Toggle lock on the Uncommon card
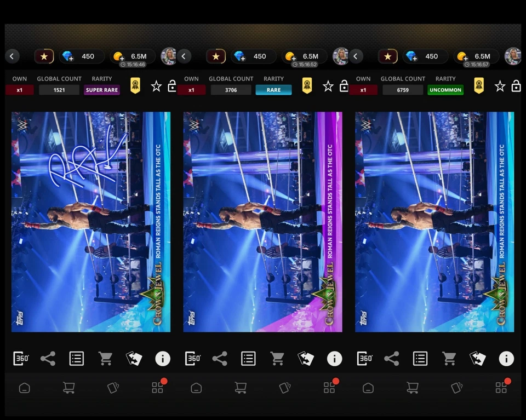The height and width of the screenshot is (420, 526). tap(516, 86)
